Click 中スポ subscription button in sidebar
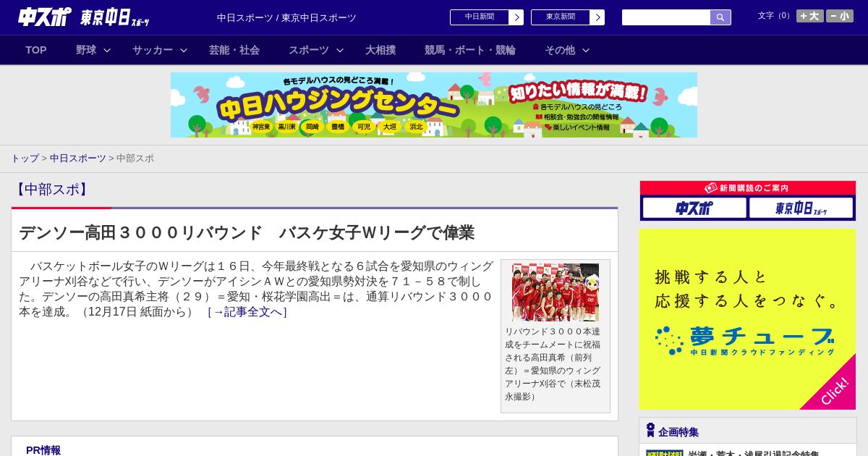The height and width of the screenshot is (456, 868). [x=694, y=208]
